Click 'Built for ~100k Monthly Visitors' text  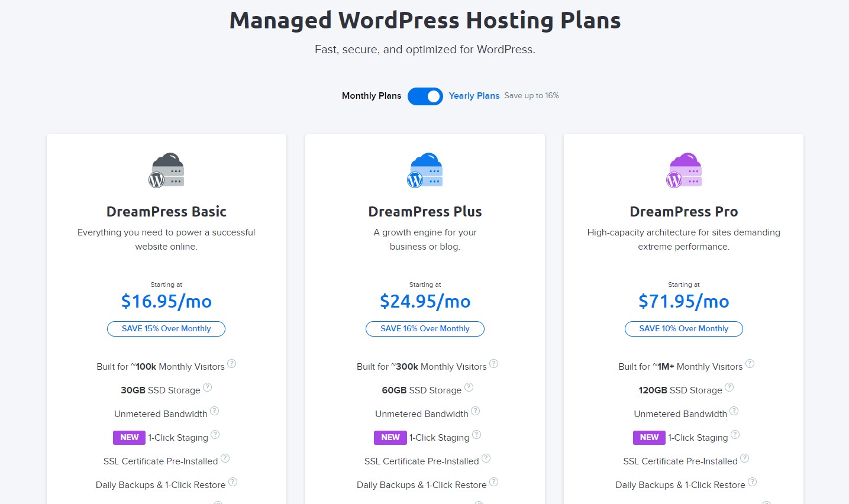[160, 367]
